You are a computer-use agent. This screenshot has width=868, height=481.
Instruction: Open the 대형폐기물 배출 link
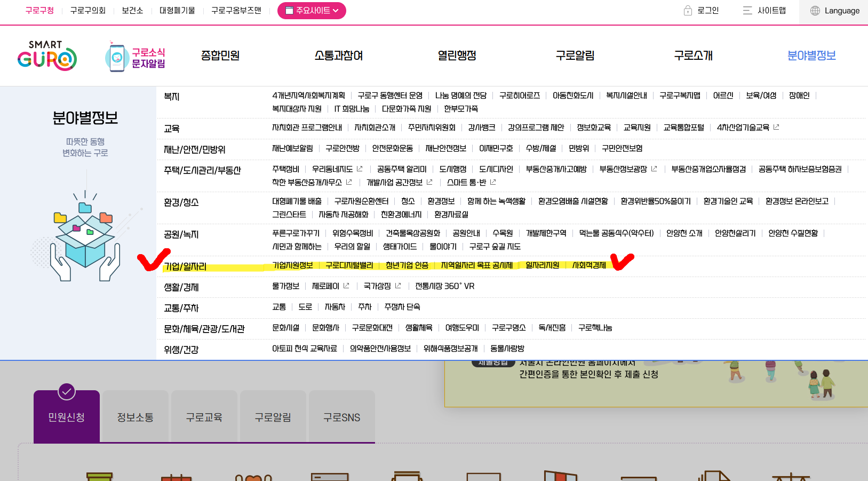pos(297,201)
